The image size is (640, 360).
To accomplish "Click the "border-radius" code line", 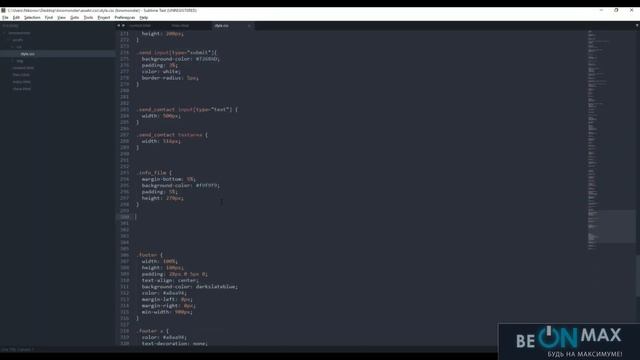I will [x=170, y=78].
